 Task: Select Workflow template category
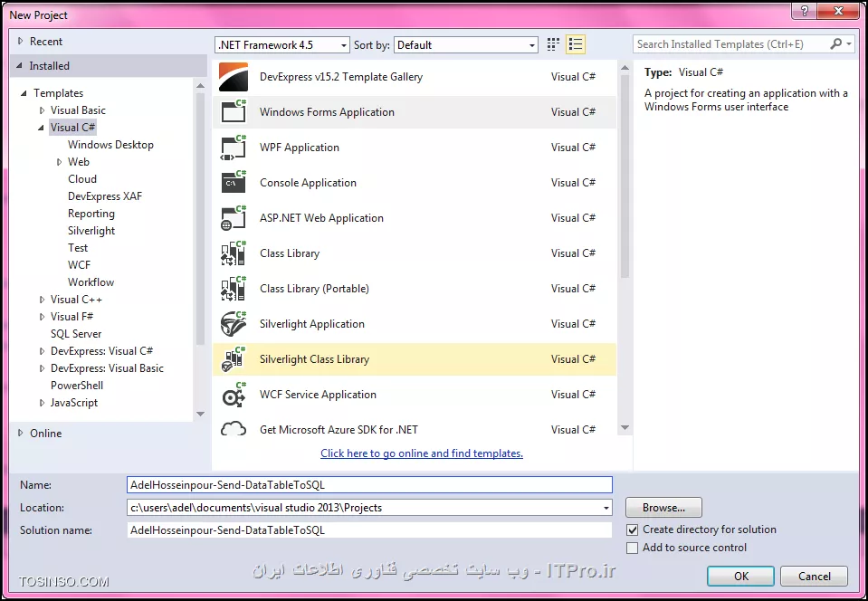91,282
